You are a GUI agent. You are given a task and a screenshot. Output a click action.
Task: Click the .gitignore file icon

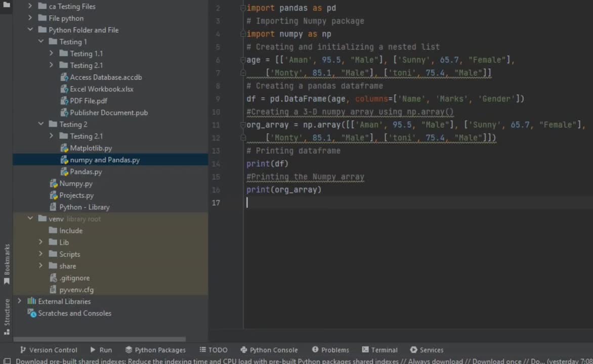click(53, 278)
